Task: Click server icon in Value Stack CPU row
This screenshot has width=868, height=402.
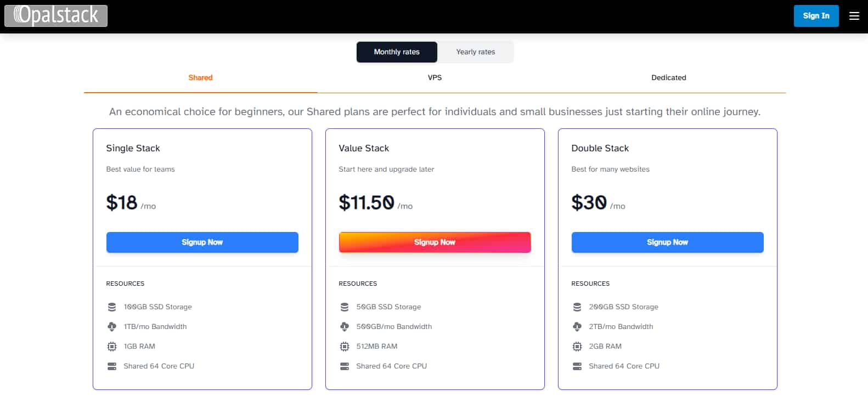Action: point(345,366)
